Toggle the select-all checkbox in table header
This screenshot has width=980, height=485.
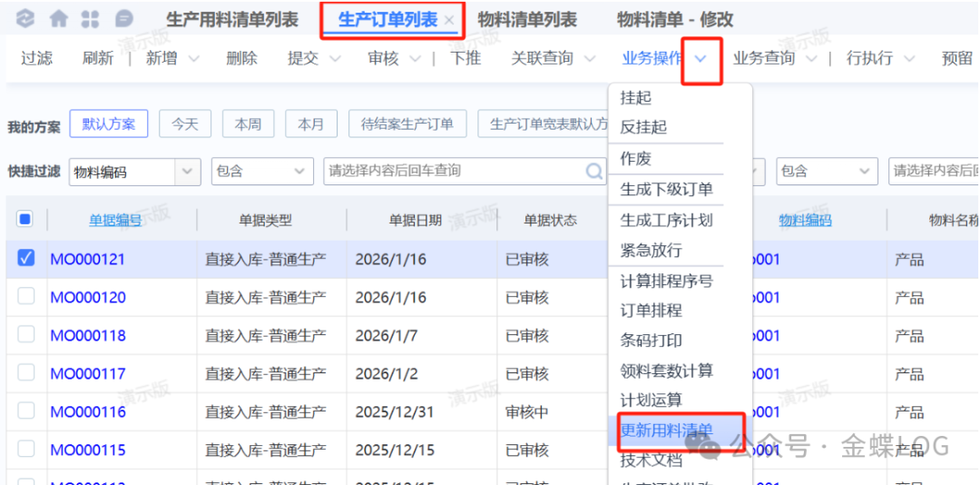tap(25, 219)
